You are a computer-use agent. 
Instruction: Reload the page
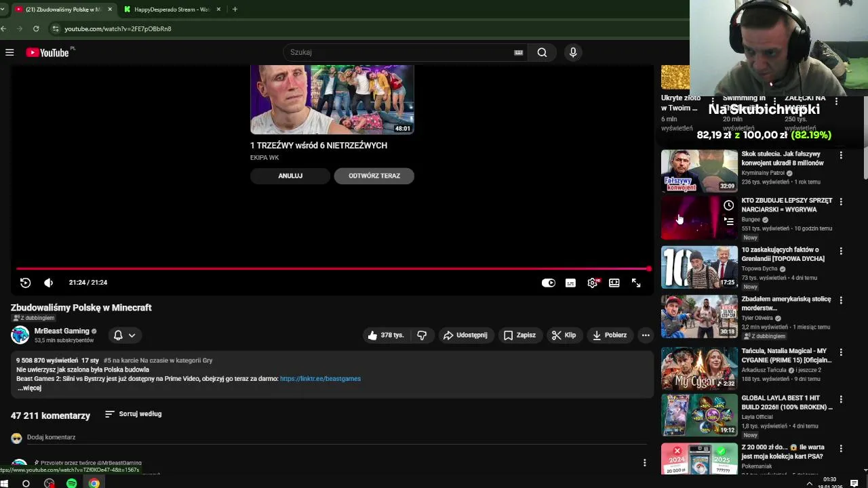[x=36, y=28]
